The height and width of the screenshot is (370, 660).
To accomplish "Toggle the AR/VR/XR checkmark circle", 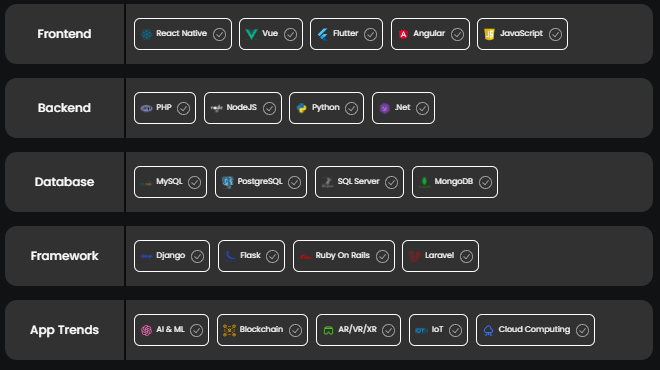I will [389, 330].
